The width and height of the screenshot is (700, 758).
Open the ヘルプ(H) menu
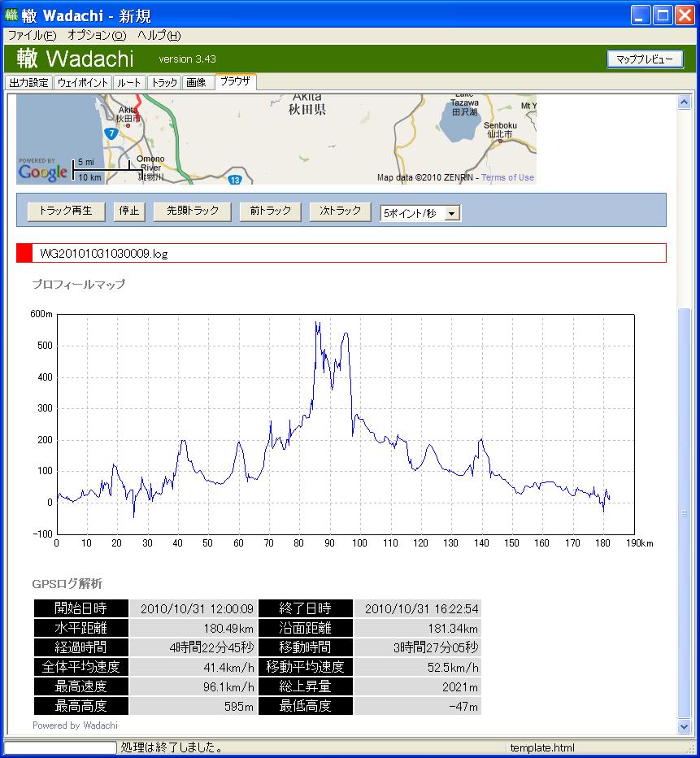click(159, 35)
